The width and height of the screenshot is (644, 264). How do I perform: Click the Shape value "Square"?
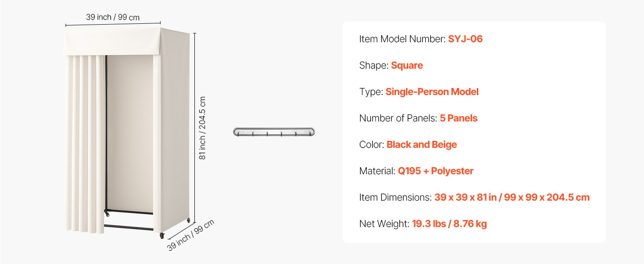pyautogui.click(x=407, y=66)
